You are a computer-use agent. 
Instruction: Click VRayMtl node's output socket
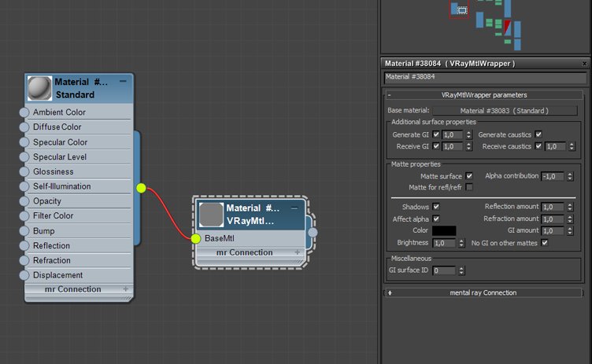click(313, 233)
